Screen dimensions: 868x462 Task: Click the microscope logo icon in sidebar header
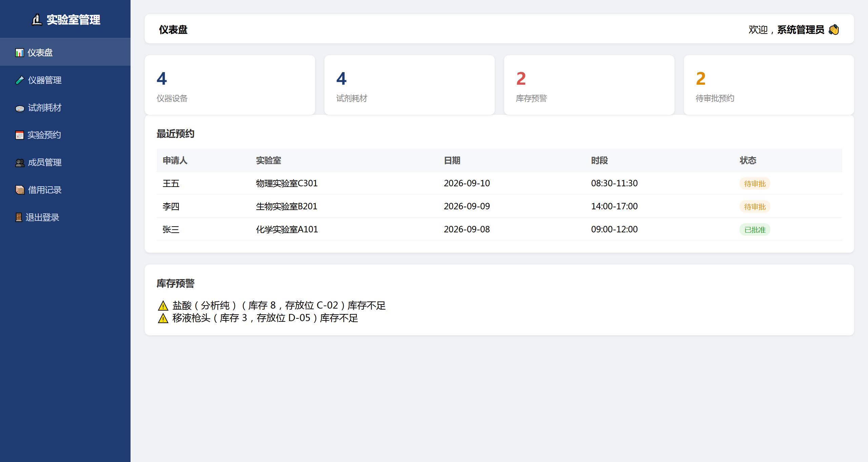(x=37, y=20)
